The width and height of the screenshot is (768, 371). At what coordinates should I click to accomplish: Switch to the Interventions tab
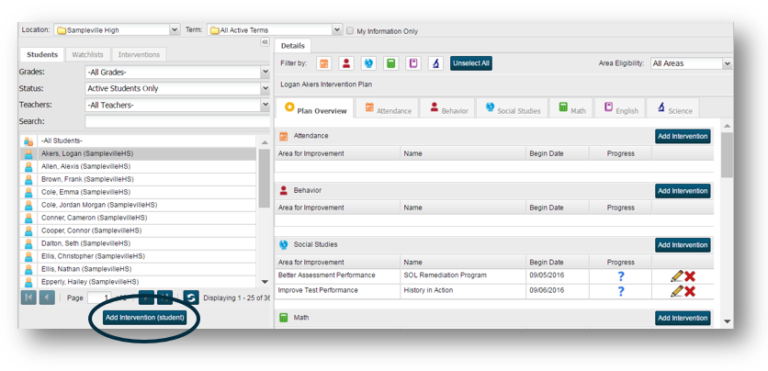pos(139,54)
